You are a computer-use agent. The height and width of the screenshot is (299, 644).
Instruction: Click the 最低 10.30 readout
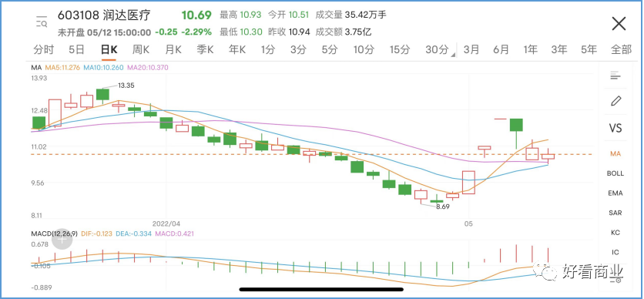coord(240,32)
